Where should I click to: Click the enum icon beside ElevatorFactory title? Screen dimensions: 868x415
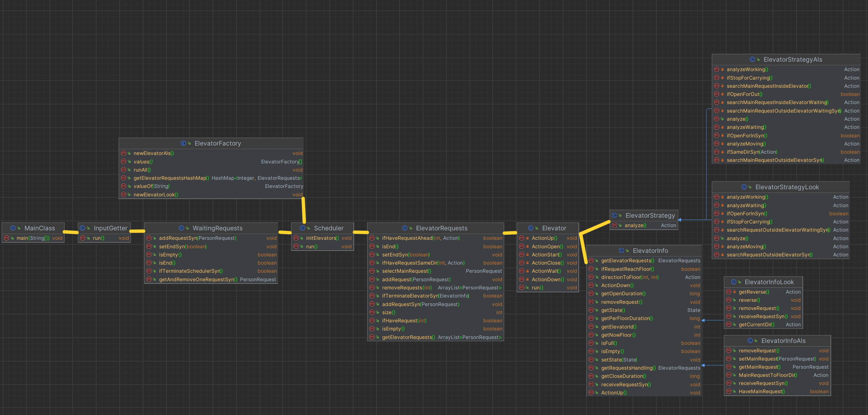[183, 143]
